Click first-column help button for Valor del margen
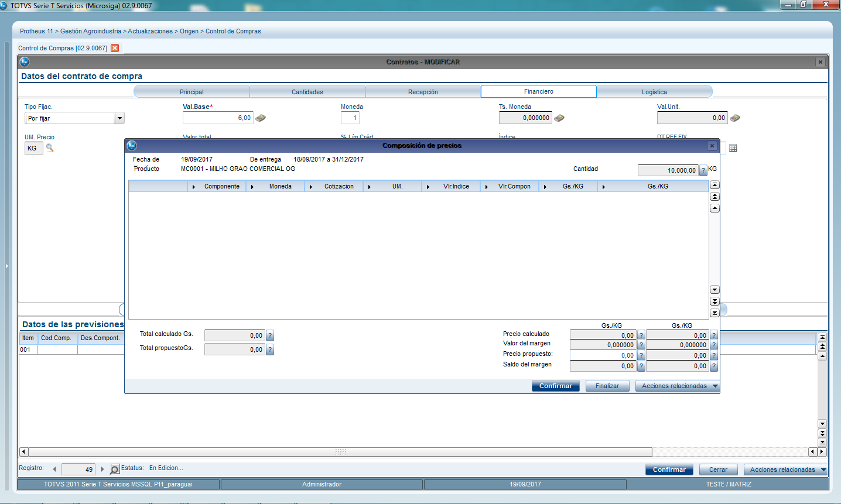 (x=641, y=345)
